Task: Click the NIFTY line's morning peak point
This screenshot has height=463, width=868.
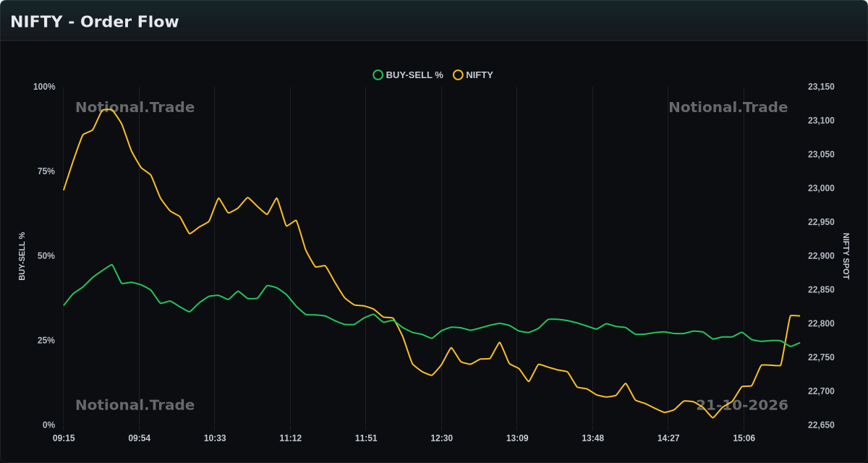Action: pos(107,109)
